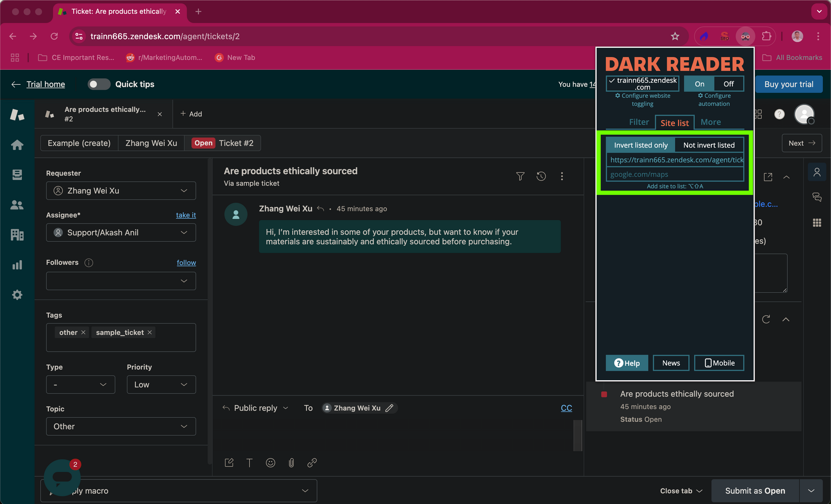Click the compose draft icon in reply toolbar
Image resolution: width=831 pixels, height=504 pixels.
(x=229, y=463)
